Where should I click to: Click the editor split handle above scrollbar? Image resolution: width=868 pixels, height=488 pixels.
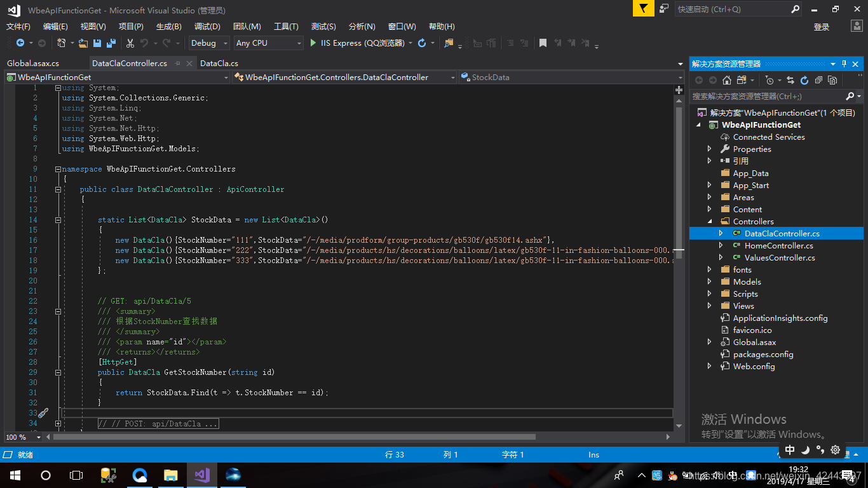(x=679, y=90)
